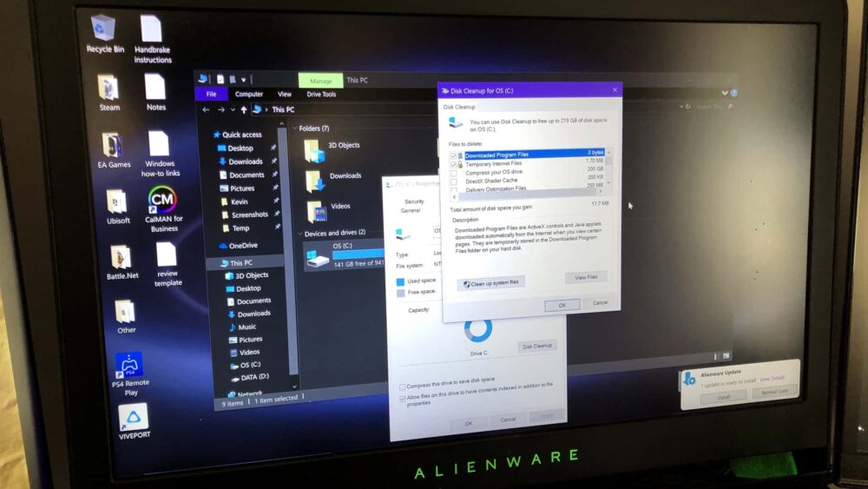Viewport: 868px width, 489px height.
Task: Select OneDrive in navigation pane
Action: tap(239, 245)
